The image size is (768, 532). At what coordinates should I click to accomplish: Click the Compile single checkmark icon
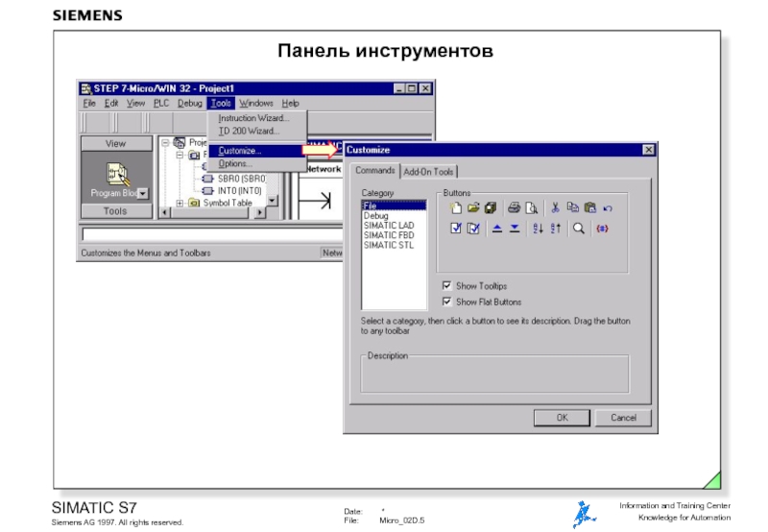point(455,229)
